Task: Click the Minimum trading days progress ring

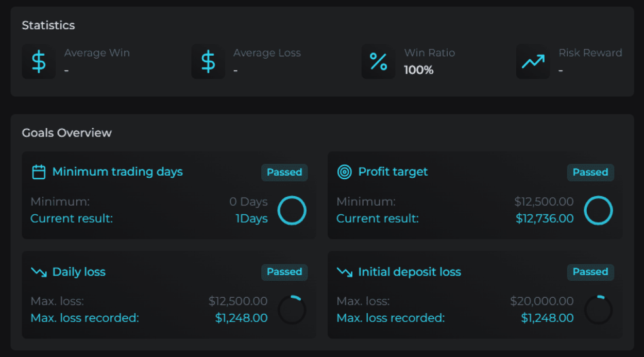Action: point(292,211)
